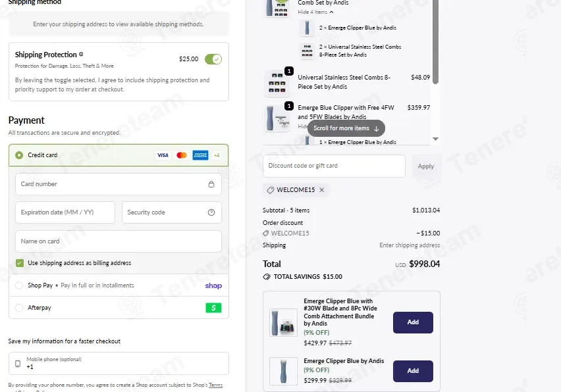This screenshot has width=561, height=392.
Task: Click the Shop logo icon
Action: 213,285
